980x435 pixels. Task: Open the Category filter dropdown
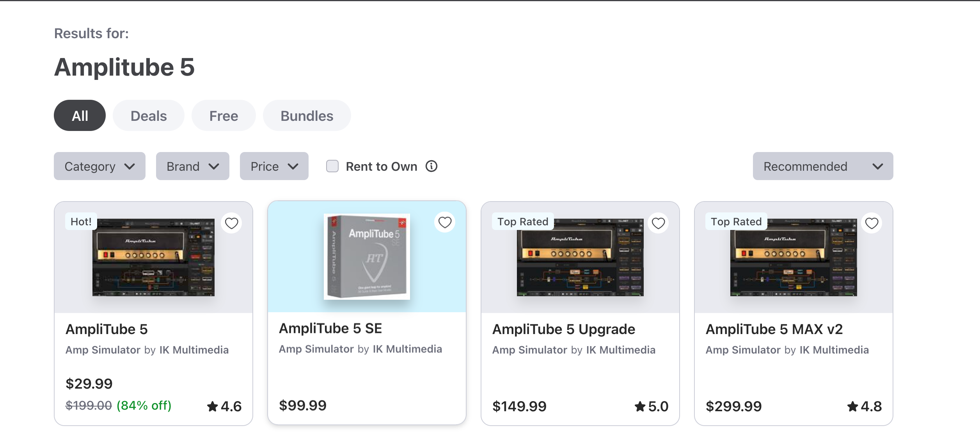(99, 166)
